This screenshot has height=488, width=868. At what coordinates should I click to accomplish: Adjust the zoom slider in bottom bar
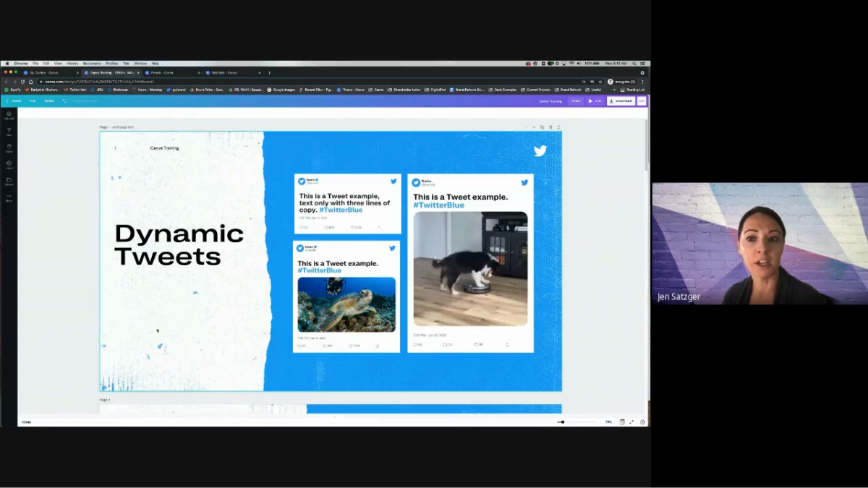576,421
